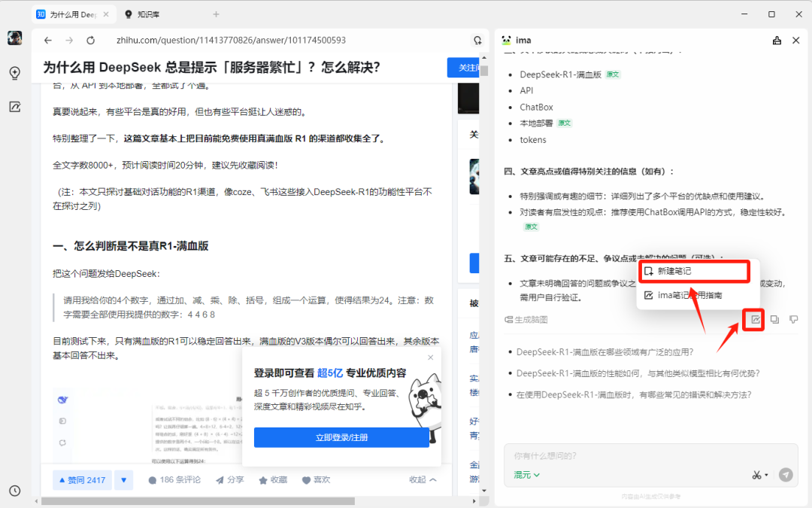Viewport: 812px width, 508px height.
Task: Click the 关注问题 blue button
Action: [463, 68]
